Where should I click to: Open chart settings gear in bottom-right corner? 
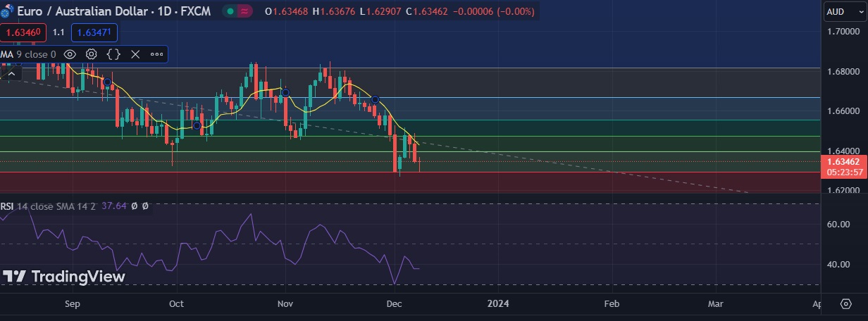click(x=845, y=304)
